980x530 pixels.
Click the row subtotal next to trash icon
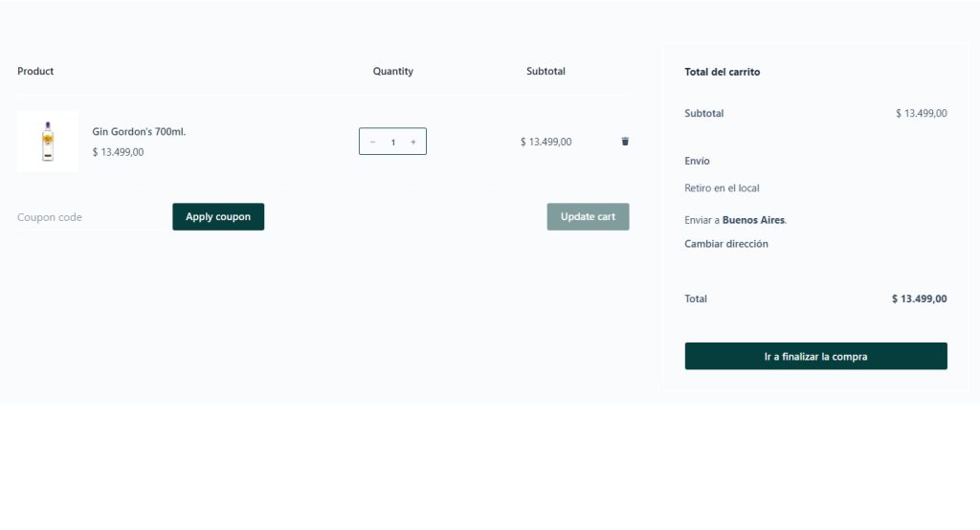tap(546, 142)
